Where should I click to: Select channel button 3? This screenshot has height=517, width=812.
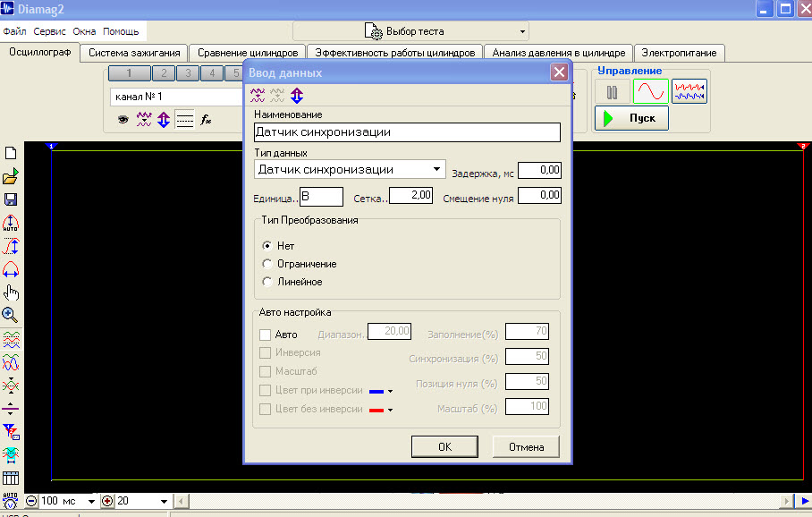188,73
